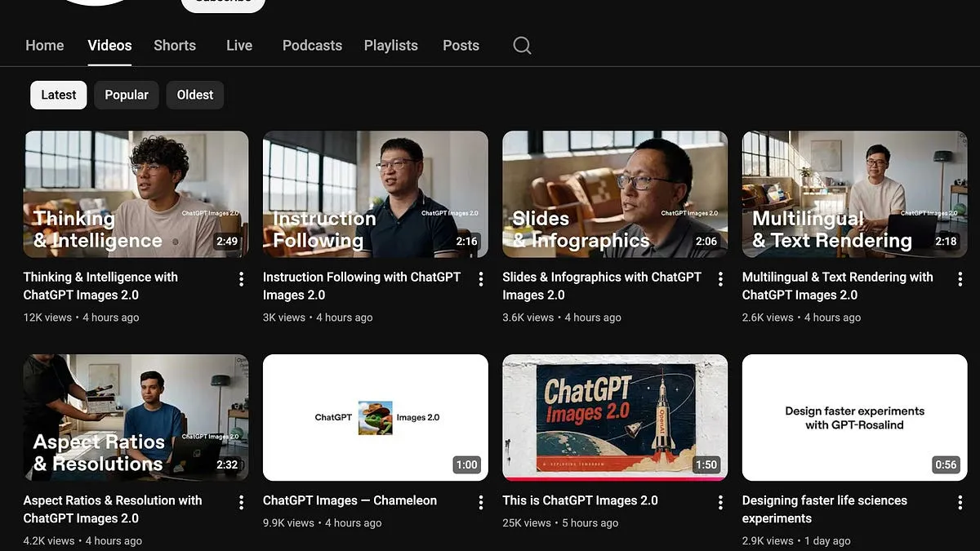980x551 pixels.
Task: Switch to the Playlists tab
Action: [x=391, y=46]
